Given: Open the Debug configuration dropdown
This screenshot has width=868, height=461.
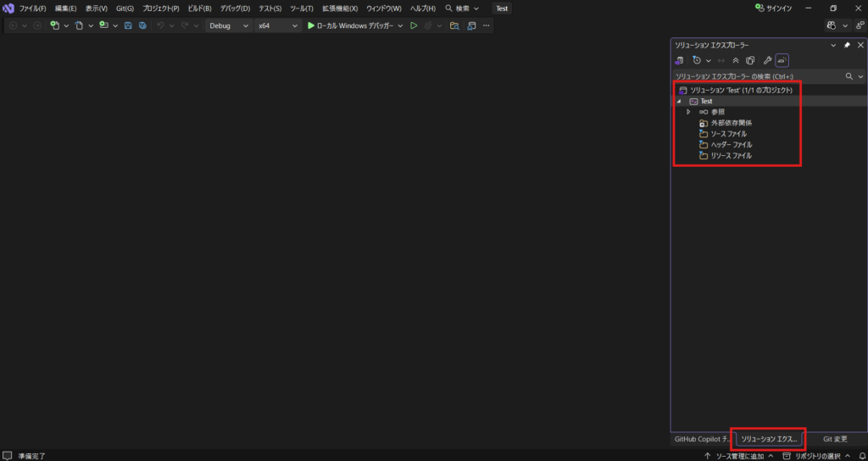Looking at the screenshot, I should pyautogui.click(x=229, y=25).
